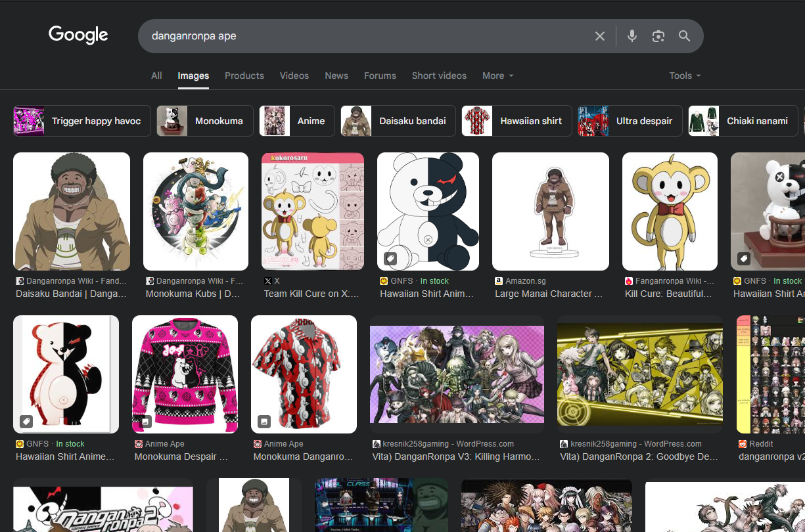Click image icon on red Hawaiian shirt thumbnail
This screenshot has height=532, width=805.
pos(264,421)
